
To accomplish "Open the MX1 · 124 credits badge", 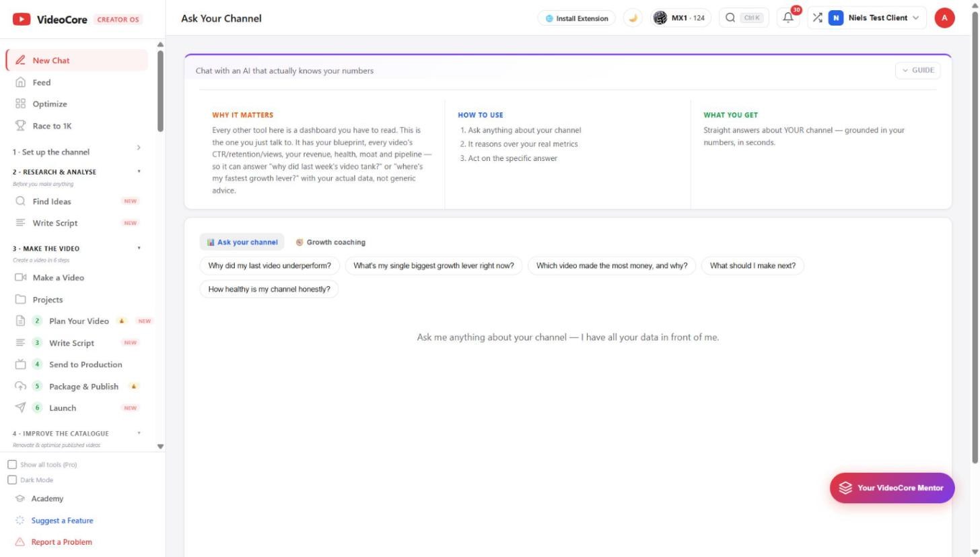I will click(x=680, y=18).
